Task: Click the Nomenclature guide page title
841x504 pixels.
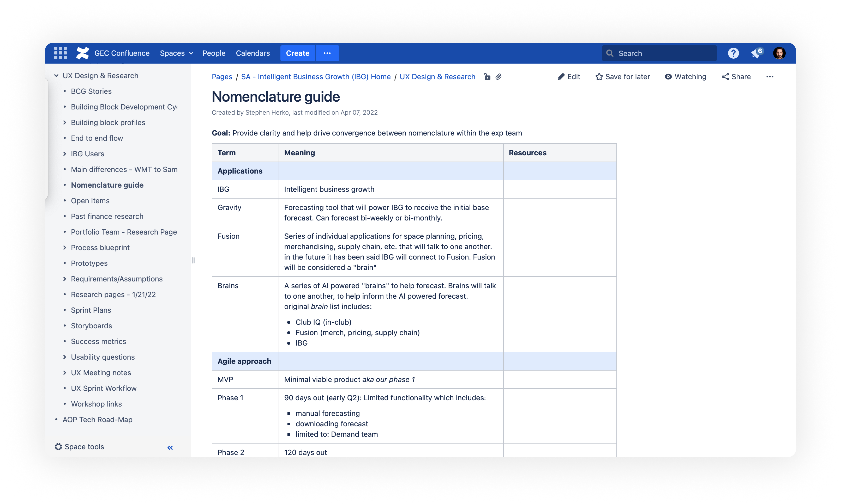Action: pyautogui.click(x=276, y=97)
